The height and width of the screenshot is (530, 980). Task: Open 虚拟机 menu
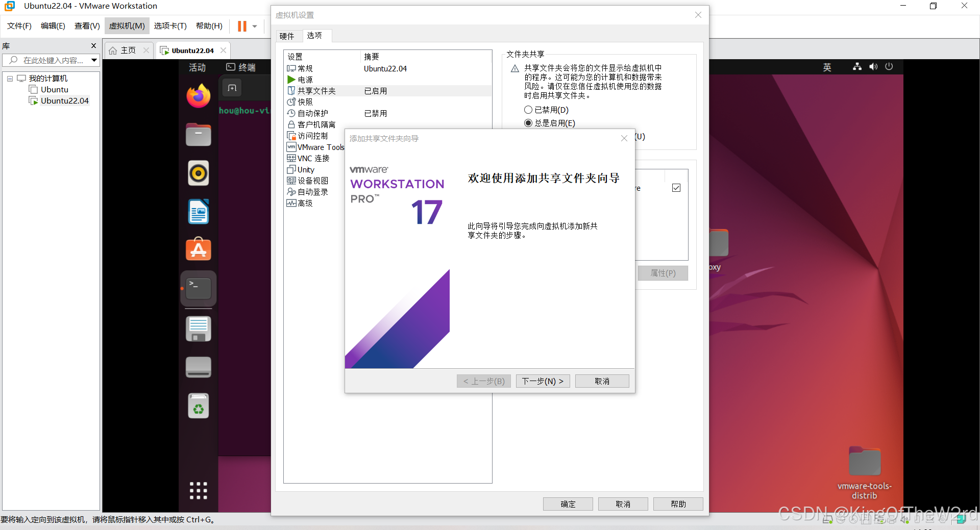127,26
